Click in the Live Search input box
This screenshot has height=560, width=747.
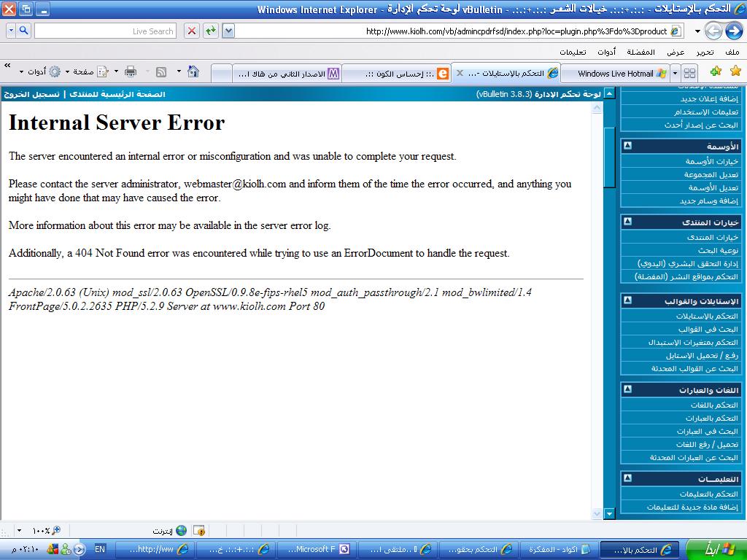tap(105, 31)
